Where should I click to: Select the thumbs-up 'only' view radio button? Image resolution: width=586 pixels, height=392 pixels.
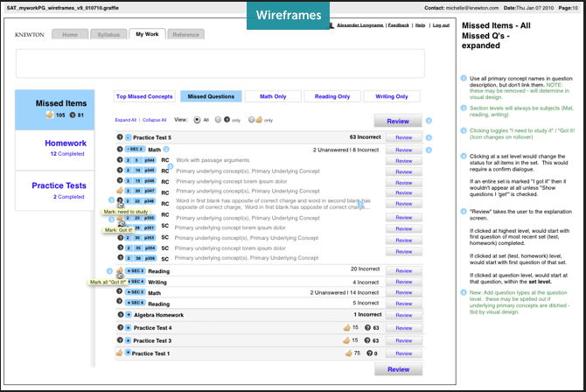pos(252,119)
